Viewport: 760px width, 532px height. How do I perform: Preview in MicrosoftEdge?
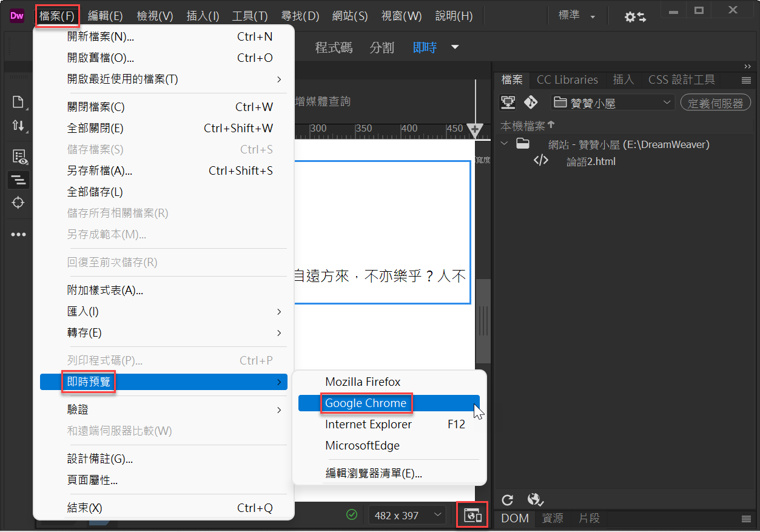tap(389, 445)
